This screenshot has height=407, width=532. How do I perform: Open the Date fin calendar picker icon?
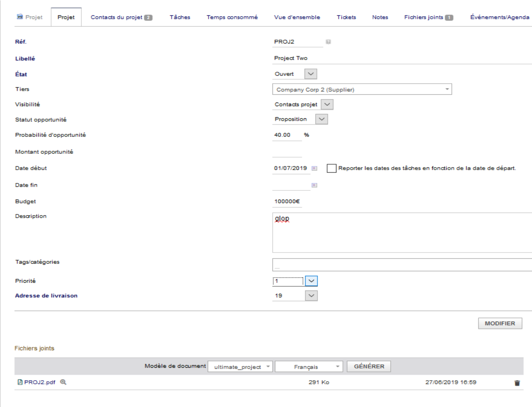click(x=314, y=185)
